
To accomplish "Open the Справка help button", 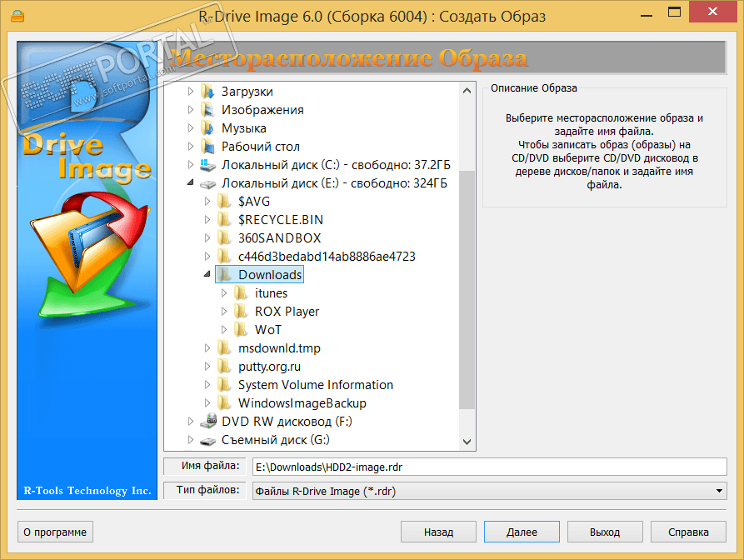I will point(688,532).
